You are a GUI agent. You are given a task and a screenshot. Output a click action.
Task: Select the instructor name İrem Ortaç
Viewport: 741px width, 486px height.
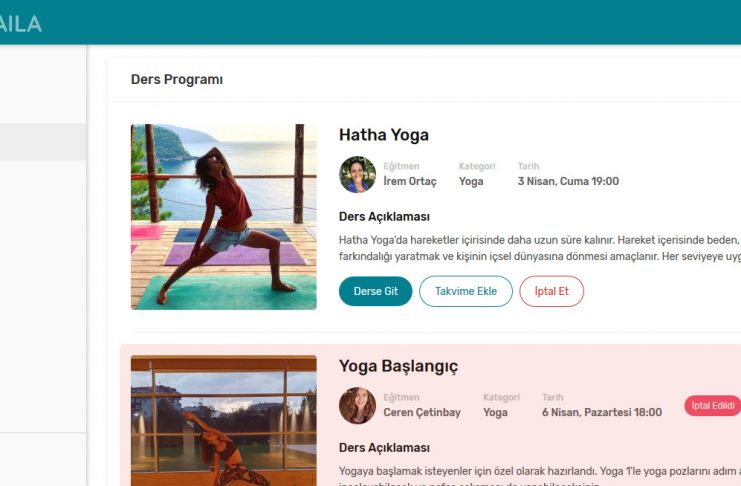tap(410, 181)
